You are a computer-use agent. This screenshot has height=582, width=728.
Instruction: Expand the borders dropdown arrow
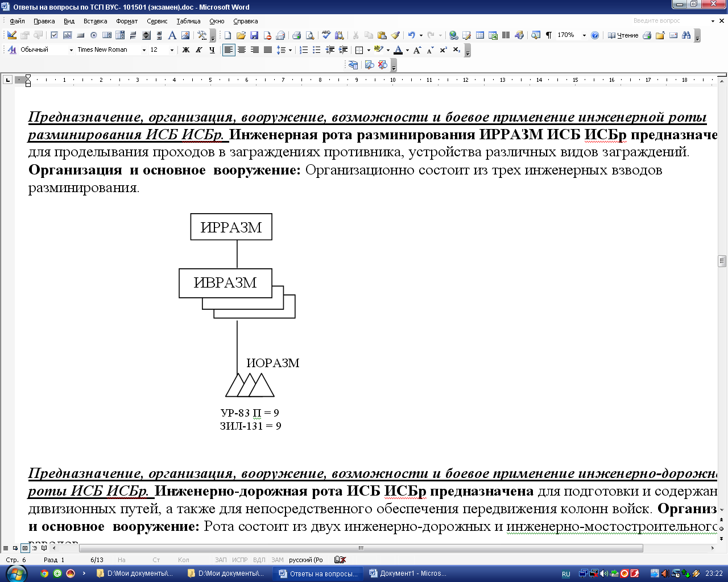369,50
